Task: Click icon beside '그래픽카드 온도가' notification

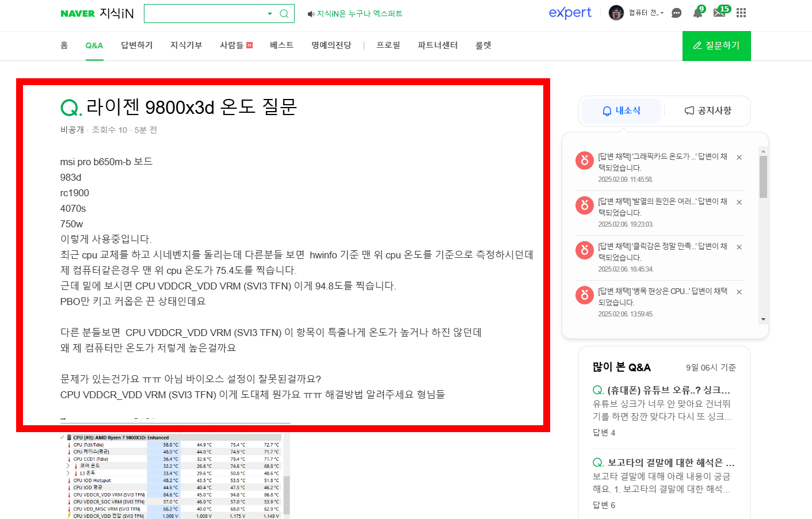Action: click(x=585, y=161)
